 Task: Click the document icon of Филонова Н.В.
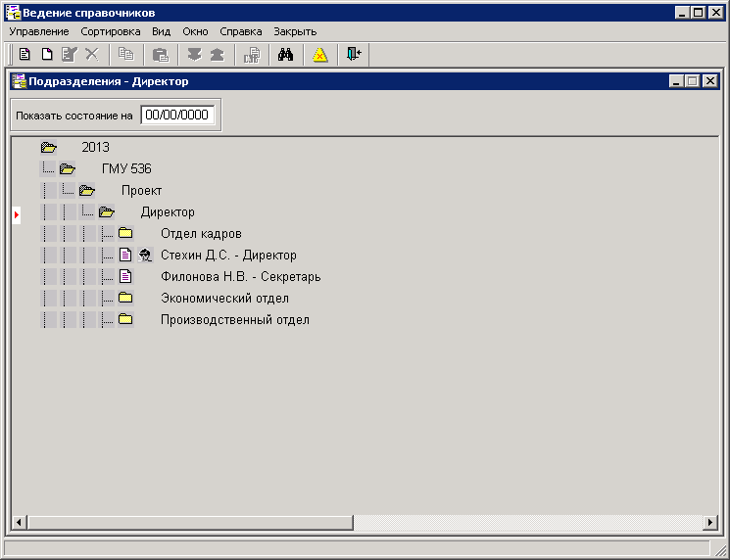tap(125, 277)
